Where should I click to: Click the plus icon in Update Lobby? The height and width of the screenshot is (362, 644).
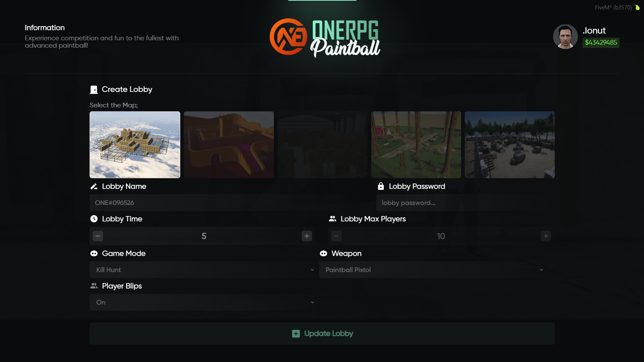296,333
